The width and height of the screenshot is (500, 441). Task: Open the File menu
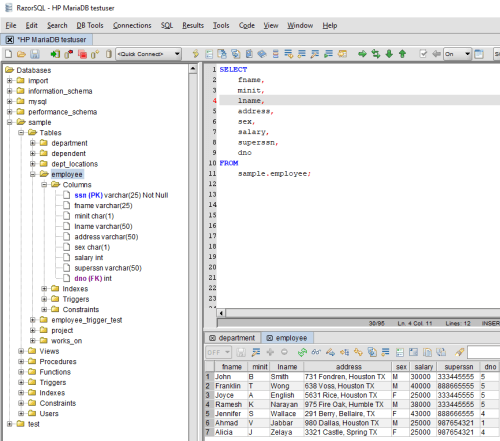pyautogui.click(x=11, y=26)
